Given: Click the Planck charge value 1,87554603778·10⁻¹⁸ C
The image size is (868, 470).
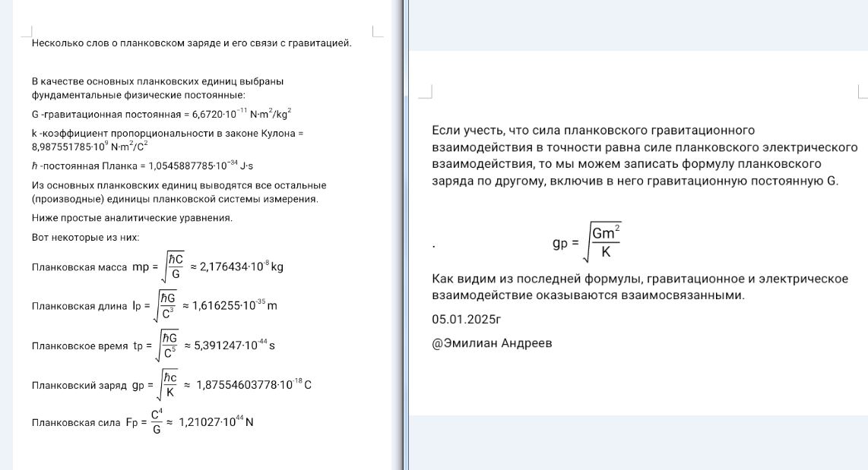Looking at the screenshot, I should (x=254, y=384).
